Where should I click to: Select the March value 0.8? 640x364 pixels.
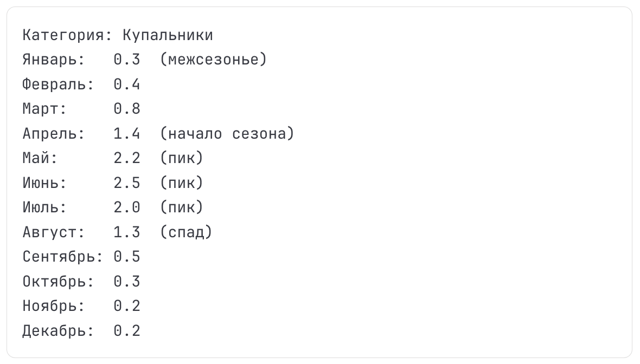[127, 109]
